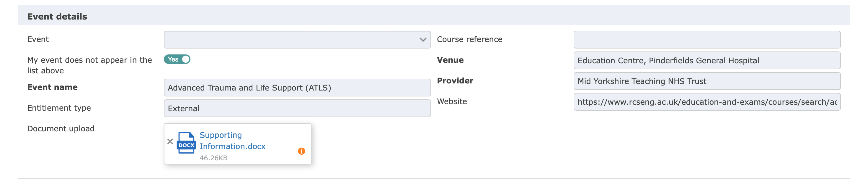The width and height of the screenshot is (868, 184).
Task: Click the Document upload label
Action: (x=61, y=129)
